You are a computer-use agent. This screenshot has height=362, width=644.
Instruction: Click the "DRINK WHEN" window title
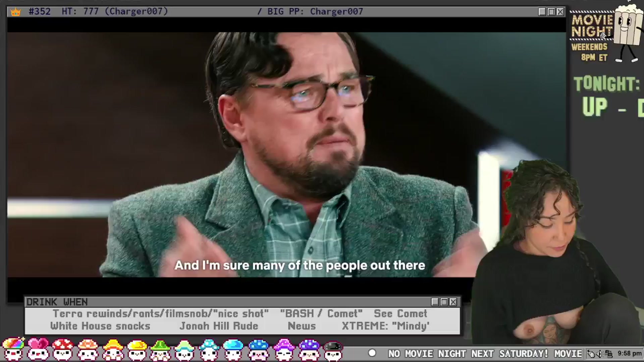pos(57,302)
